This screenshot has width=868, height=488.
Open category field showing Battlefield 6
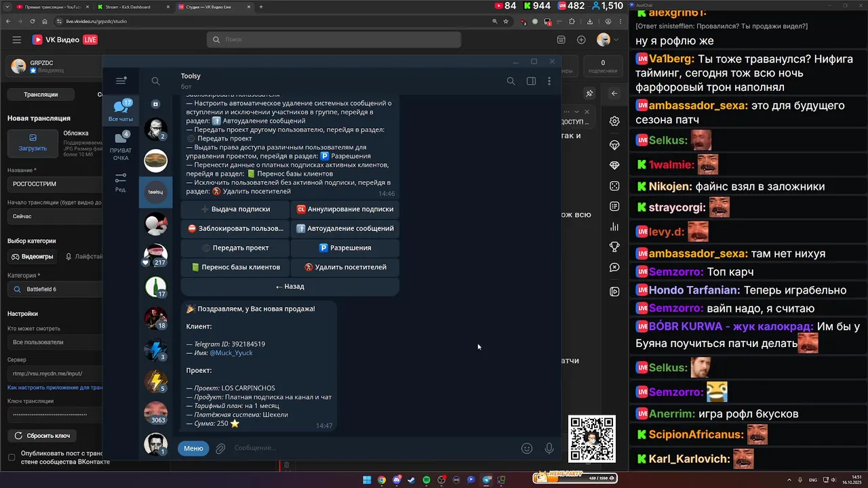tap(54, 289)
